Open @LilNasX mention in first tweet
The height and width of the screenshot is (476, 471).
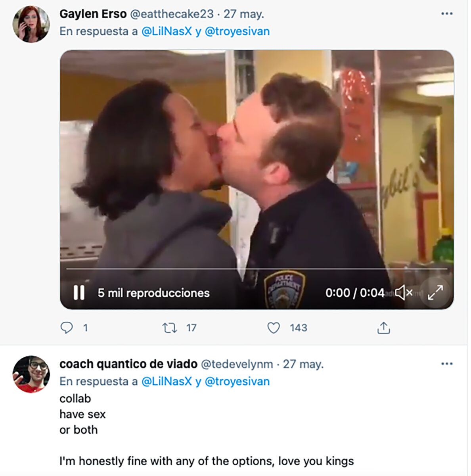167,31
